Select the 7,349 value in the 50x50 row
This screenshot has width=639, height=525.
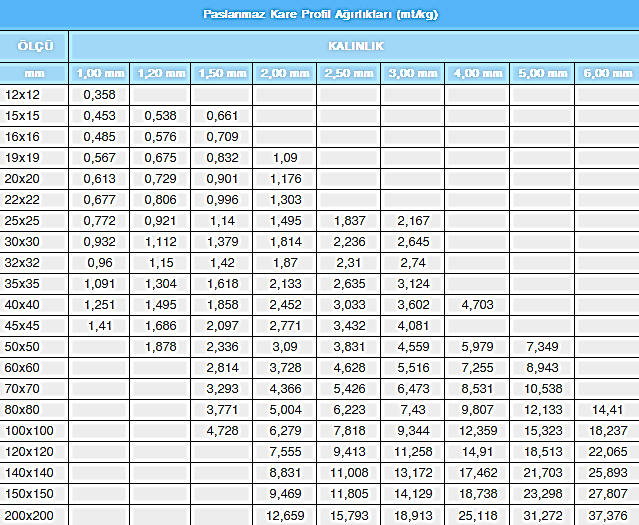click(541, 346)
